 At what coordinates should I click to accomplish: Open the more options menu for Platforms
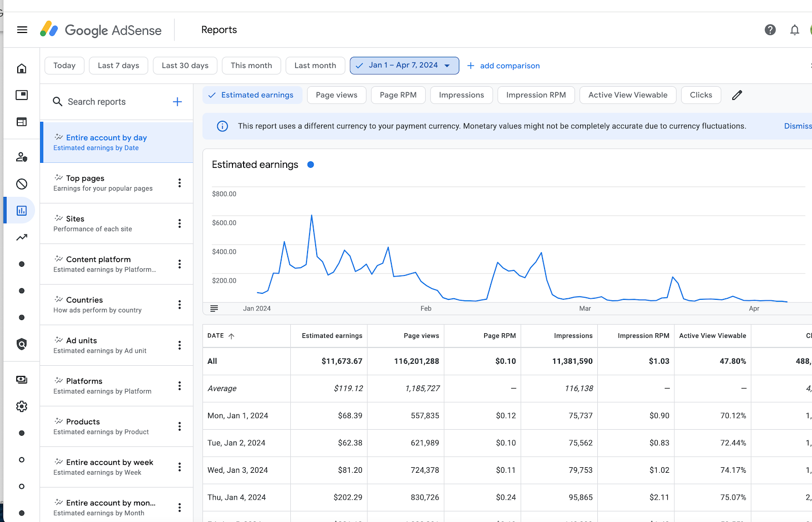180,386
